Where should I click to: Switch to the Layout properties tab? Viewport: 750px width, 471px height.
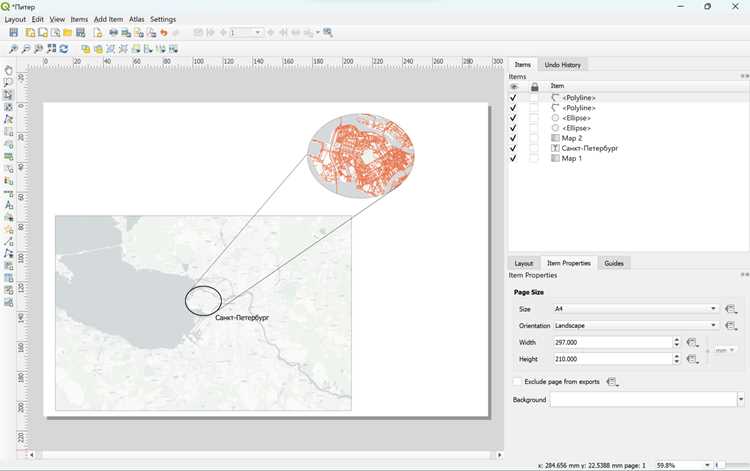pos(524,263)
